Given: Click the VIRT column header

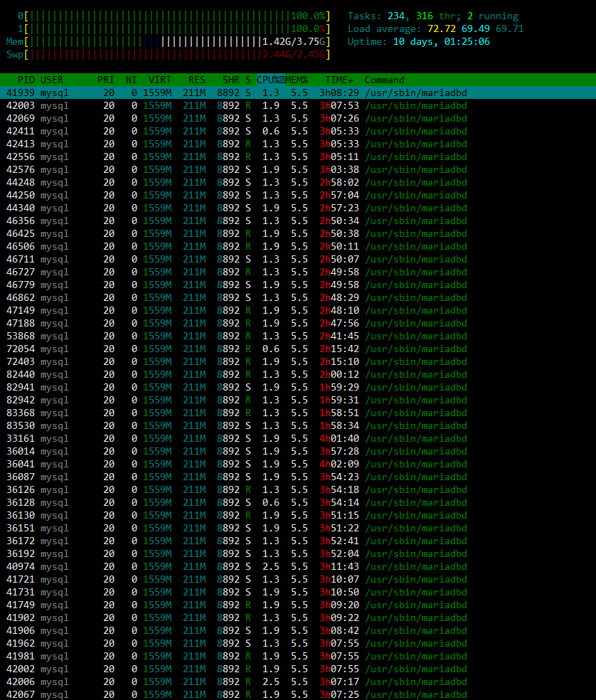Looking at the screenshot, I should [x=159, y=80].
